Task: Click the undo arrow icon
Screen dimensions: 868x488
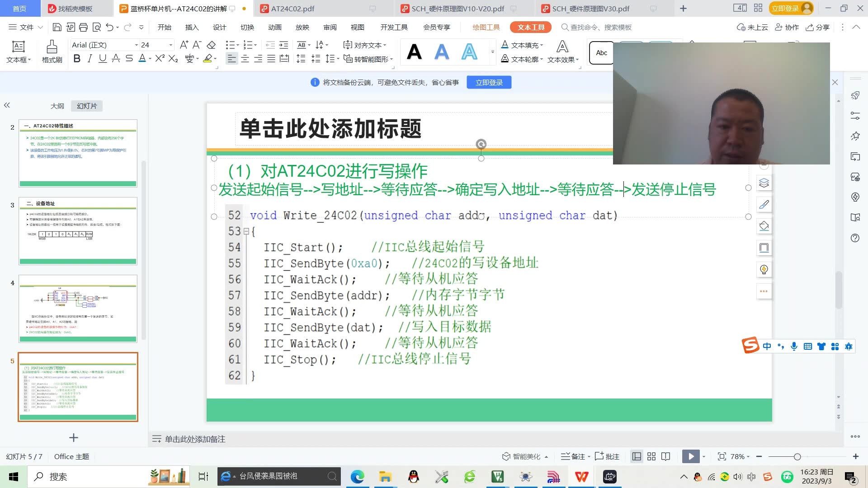Action: (x=109, y=27)
